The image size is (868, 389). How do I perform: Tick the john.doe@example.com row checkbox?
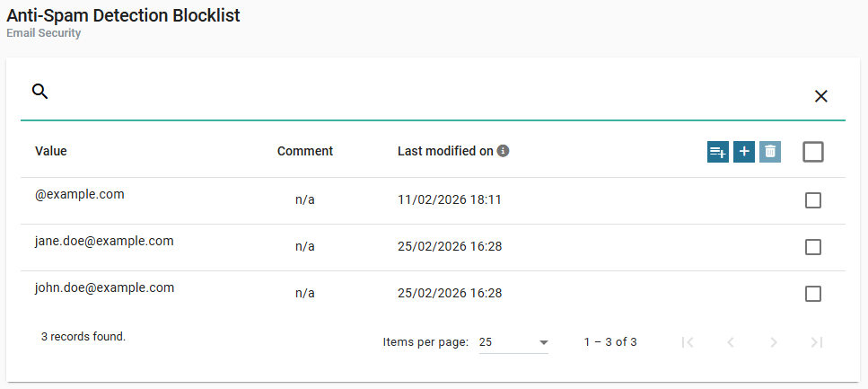pos(813,294)
